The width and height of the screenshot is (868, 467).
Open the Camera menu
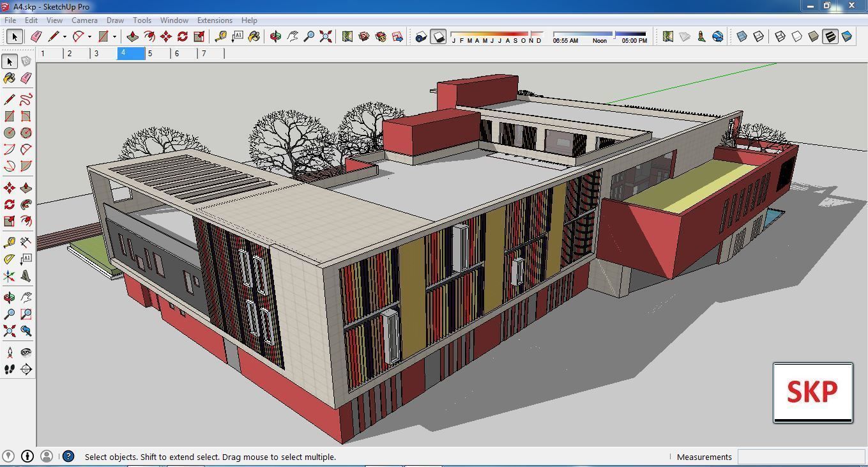click(x=84, y=20)
